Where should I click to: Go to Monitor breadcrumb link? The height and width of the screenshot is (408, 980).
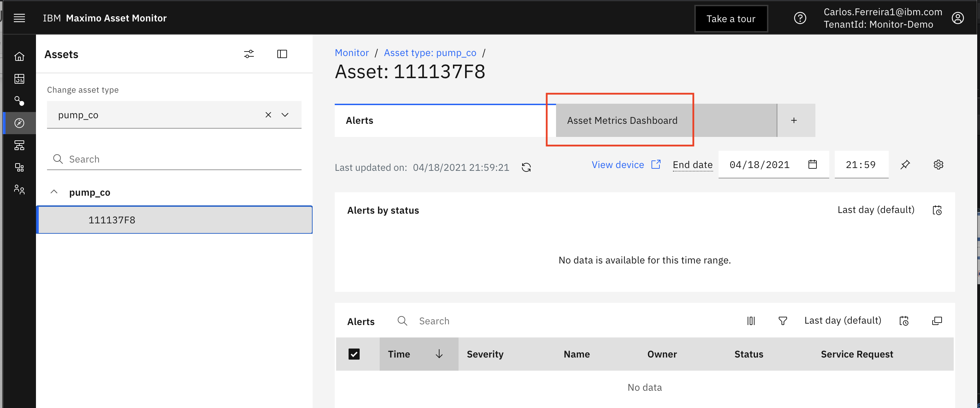pyautogui.click(x=352, y=53)
